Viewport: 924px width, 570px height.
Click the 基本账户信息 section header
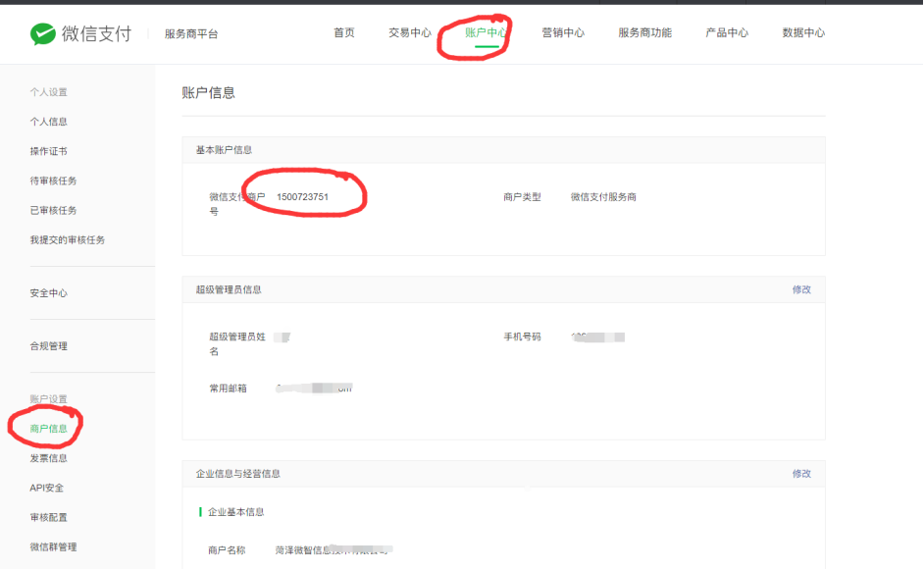click(224, 150)
